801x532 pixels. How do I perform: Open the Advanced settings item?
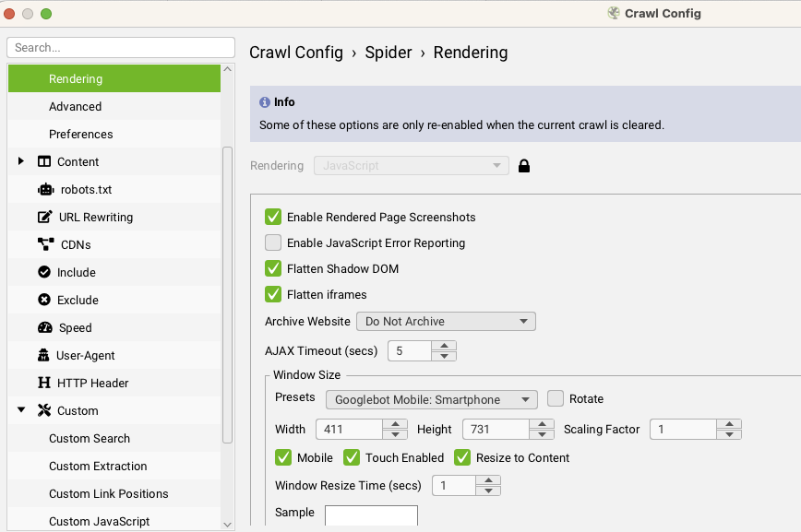click(75, 107)
